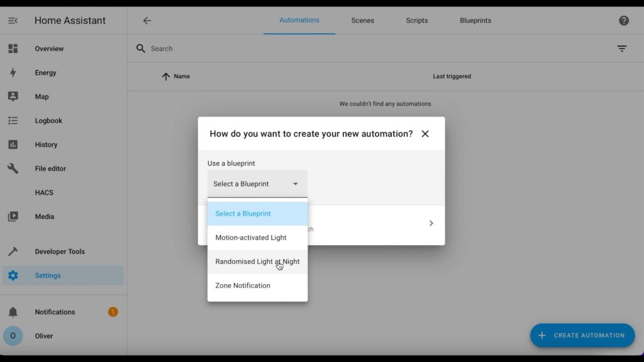
Task: Open the Energy sidebar label
Action: 45,73
